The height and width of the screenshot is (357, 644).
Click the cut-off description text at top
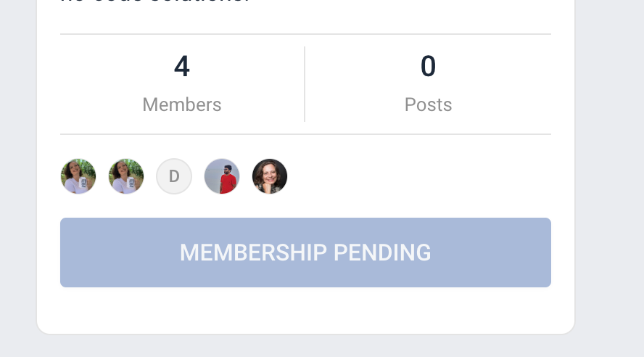(155, 1)
